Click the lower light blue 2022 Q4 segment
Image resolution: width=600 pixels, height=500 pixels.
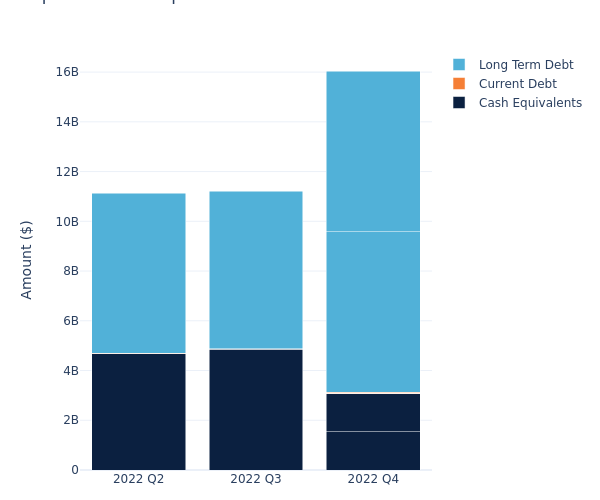click(x=373, y=312)
